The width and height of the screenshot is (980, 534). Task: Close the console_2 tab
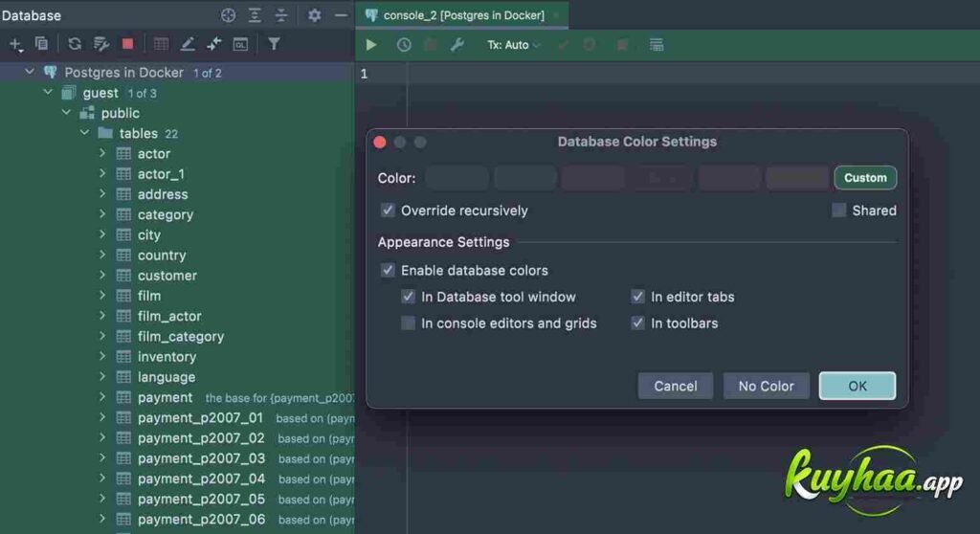pyautogui.click(x=556, y=15)
